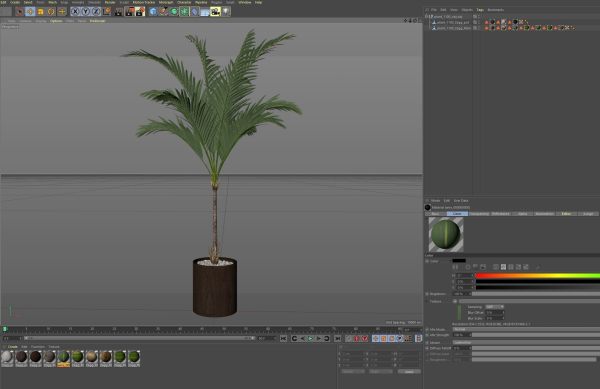Select the Live Selection arrow tool

(20, 12)
